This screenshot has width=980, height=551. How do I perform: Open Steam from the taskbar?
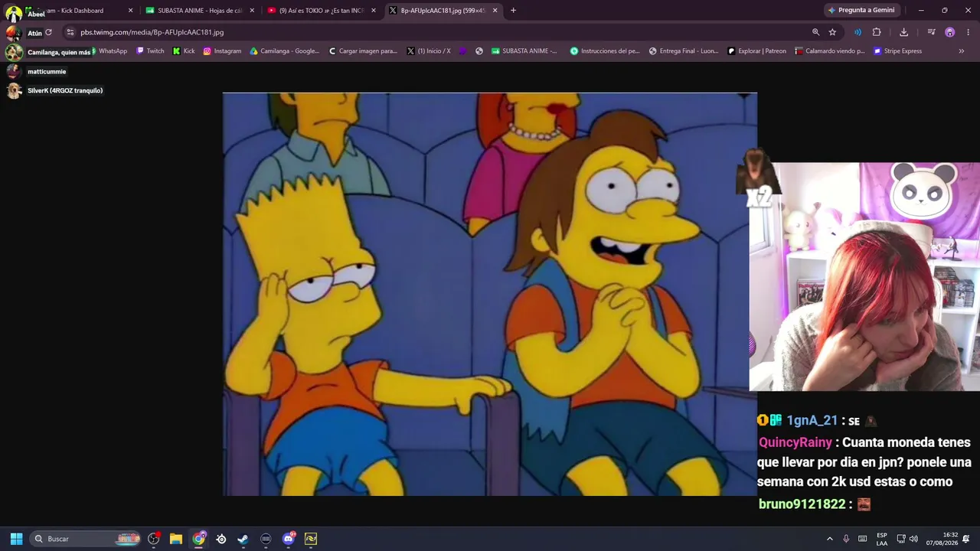[243, 539]
